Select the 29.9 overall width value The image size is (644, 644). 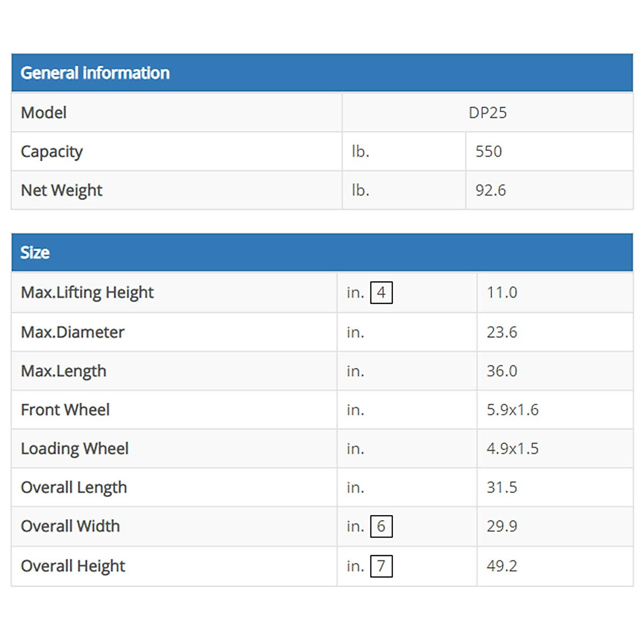coord(502,526)
